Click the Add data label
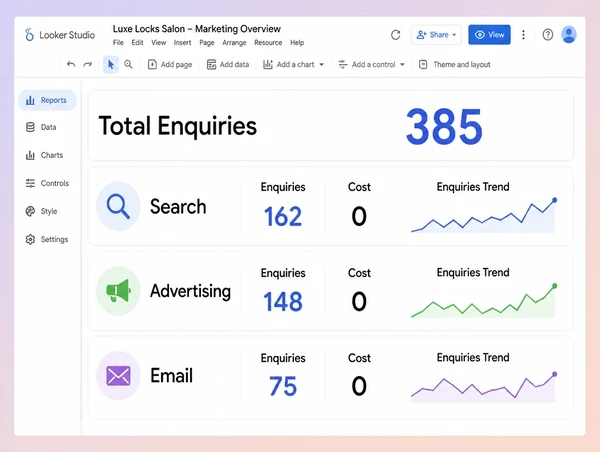This screenshot has height=452, width=600. (234, 65)
